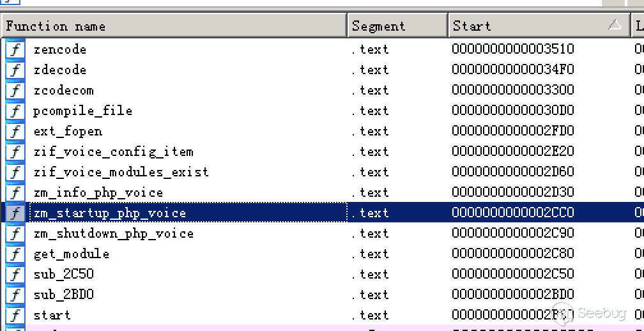This screenshot has height=331, width=644.
Task: Select the zif_voice_config_item function row
Action: click(113, 151)
